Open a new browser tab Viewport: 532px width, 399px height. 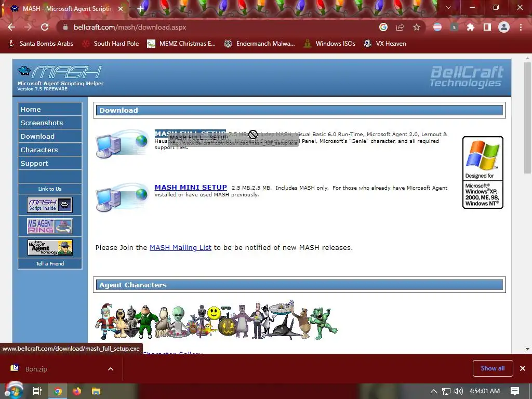click(140, 9)
